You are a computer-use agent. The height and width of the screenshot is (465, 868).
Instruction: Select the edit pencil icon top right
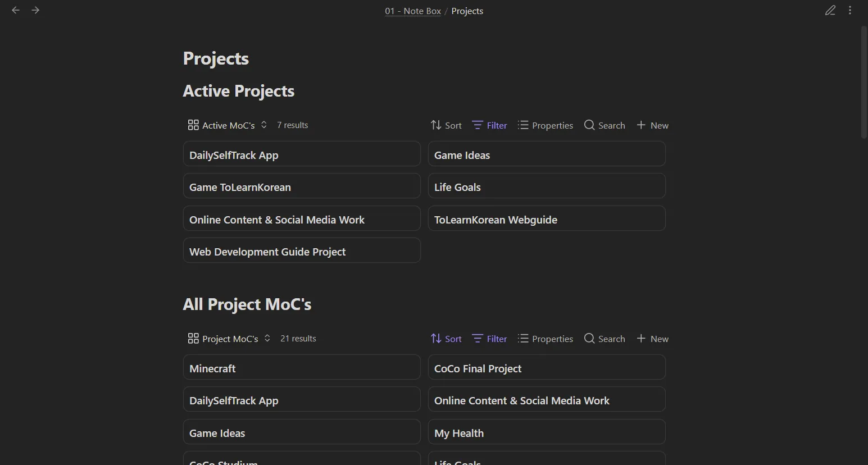click(x=830, y=10)
